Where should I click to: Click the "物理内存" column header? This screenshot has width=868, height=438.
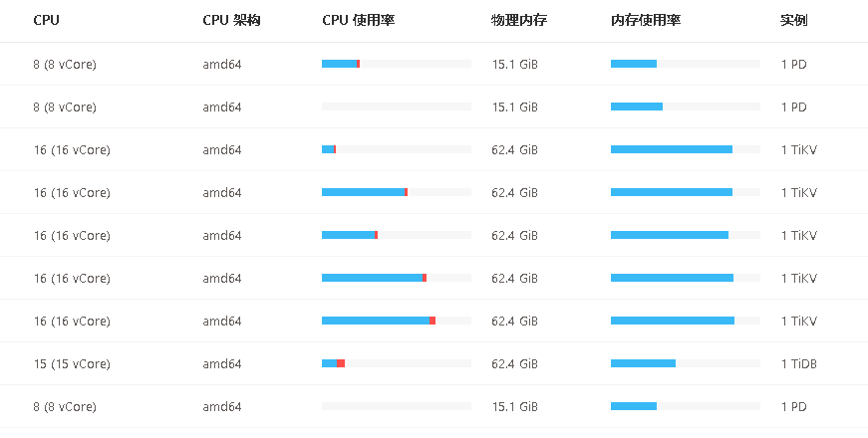coord(519,21)
